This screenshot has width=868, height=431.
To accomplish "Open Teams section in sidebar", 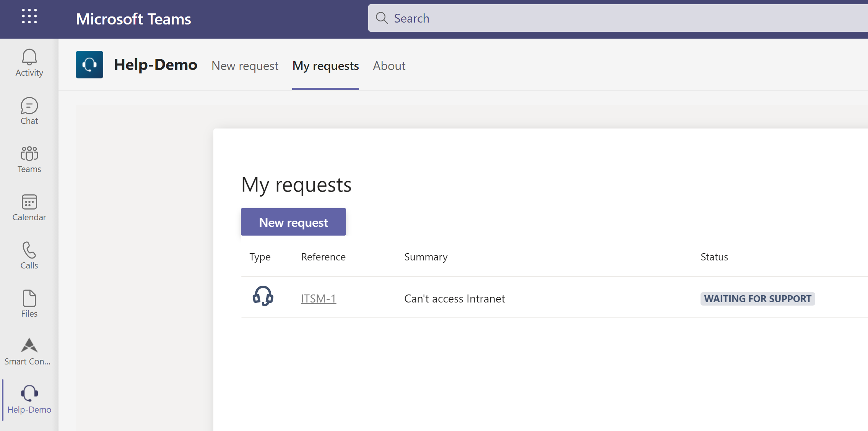I will [29, 159].
